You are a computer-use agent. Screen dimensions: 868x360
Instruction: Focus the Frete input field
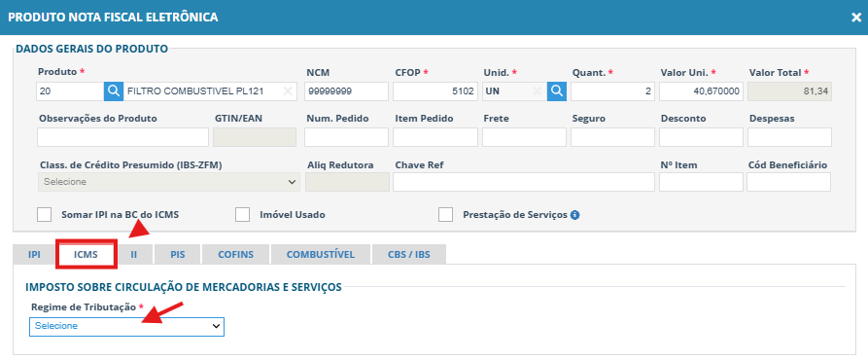tap(524, 137)
